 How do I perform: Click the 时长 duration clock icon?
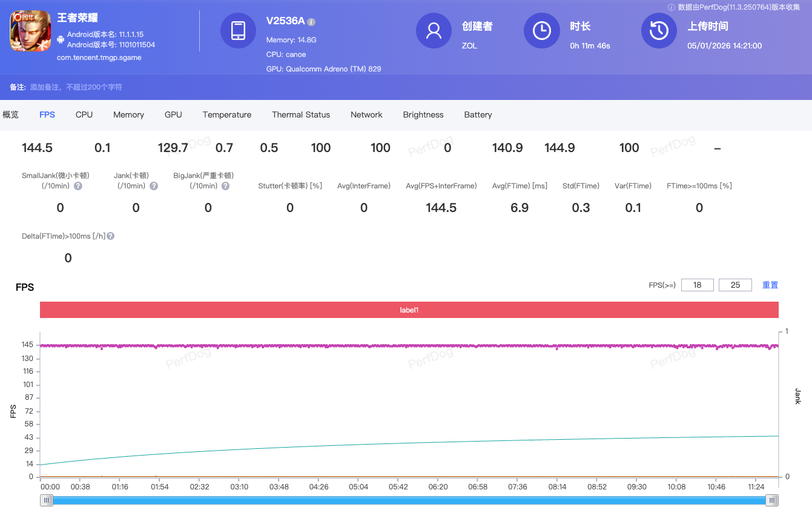coord(541,31)
